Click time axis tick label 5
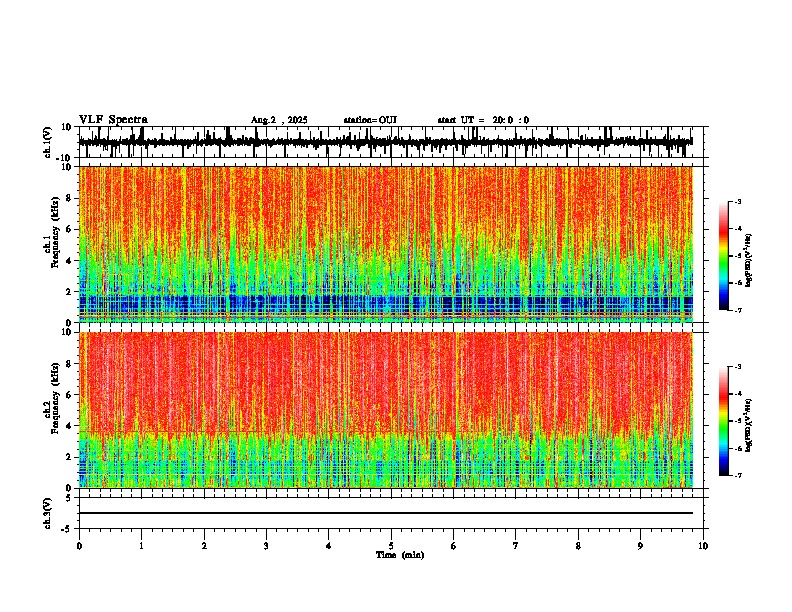The image size is (792, 612). click(391, 546)
